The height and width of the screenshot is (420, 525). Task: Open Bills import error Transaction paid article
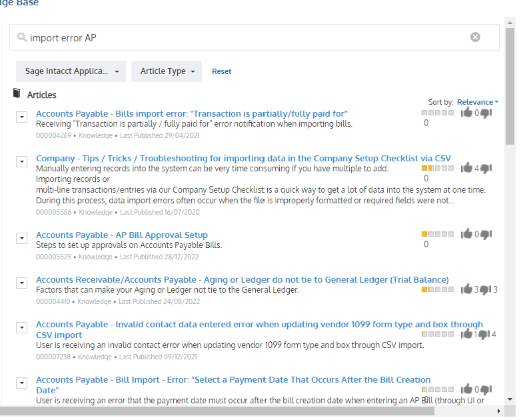pyautogui.click(x=191, y=113)
